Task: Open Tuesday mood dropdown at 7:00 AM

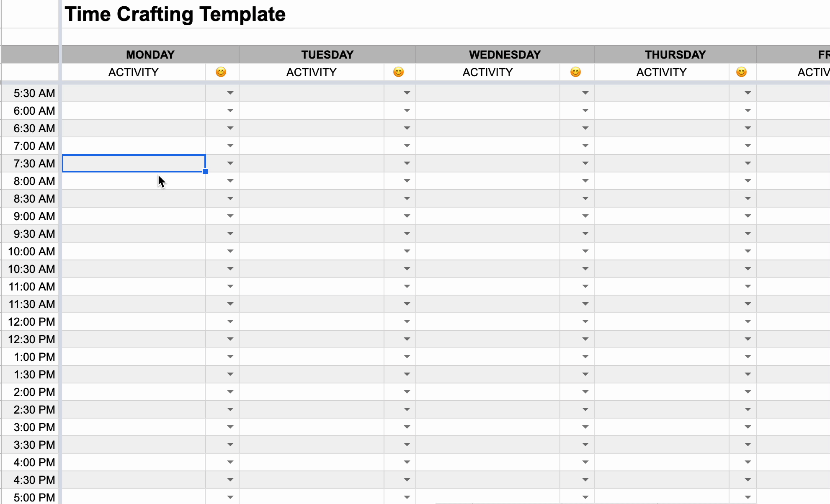Action: pyautogui.click(x=407, y=146)
